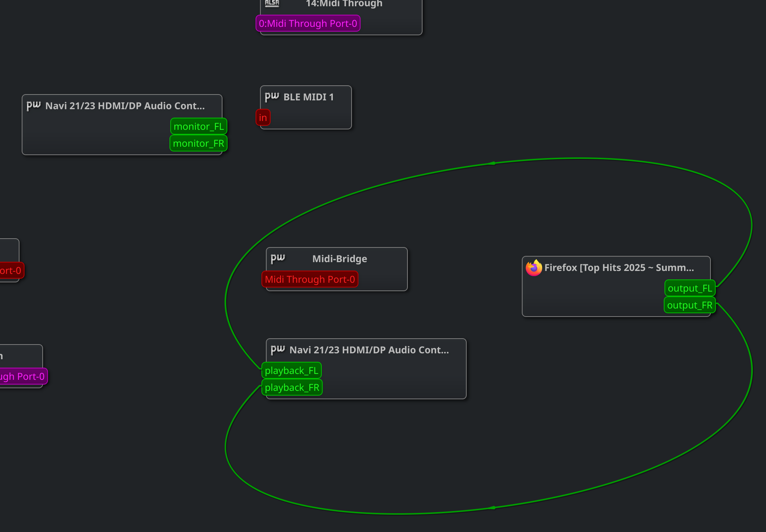
Task: Click the PipeWire icon on Midi-Bridge node
Action: [x=278, y=258]
